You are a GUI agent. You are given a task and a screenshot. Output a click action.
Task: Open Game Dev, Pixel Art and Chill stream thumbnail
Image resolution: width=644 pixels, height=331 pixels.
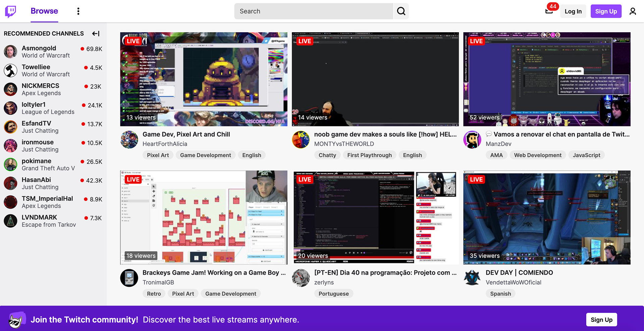pos(204,79)
